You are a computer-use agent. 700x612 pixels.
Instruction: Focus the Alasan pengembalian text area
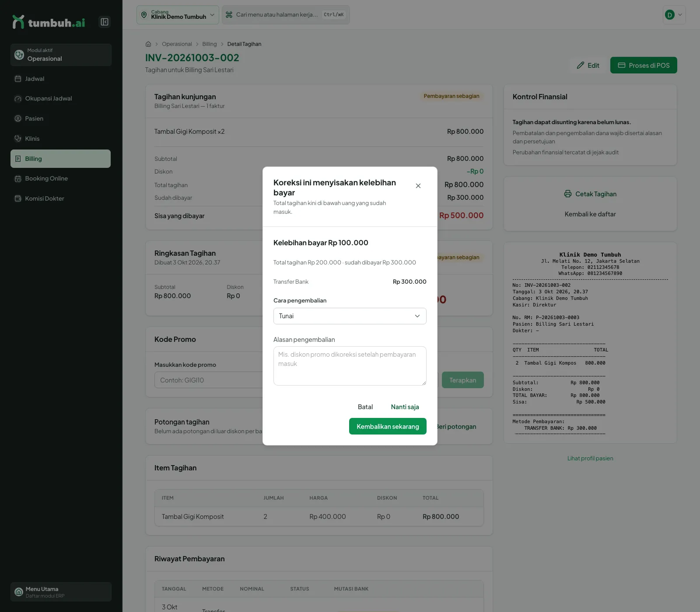(x=350, y=366)
